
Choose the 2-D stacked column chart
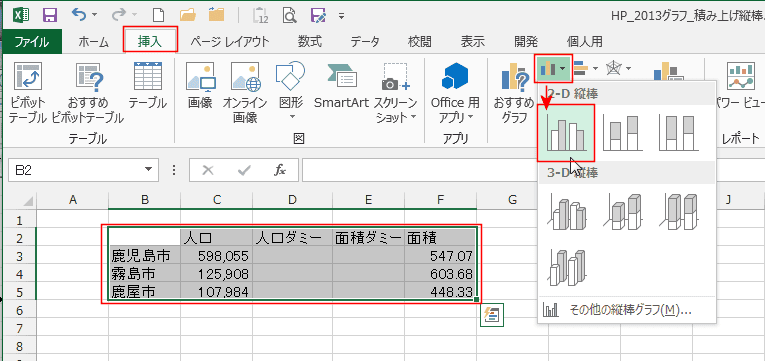click(x=621, y=133)
